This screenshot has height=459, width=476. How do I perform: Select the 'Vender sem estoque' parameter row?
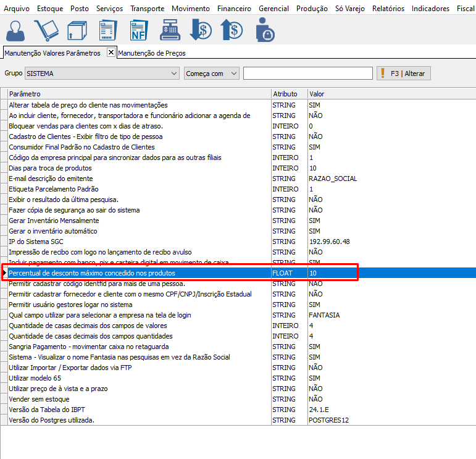click(x=139, y=399)
